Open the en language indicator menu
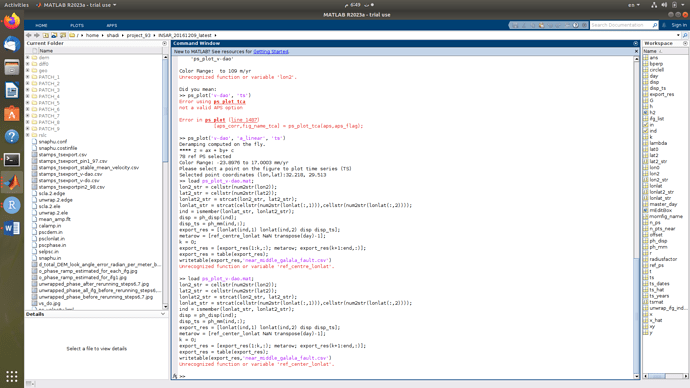Viewport: 690px width, 388px height. click(x=634, y=5)
